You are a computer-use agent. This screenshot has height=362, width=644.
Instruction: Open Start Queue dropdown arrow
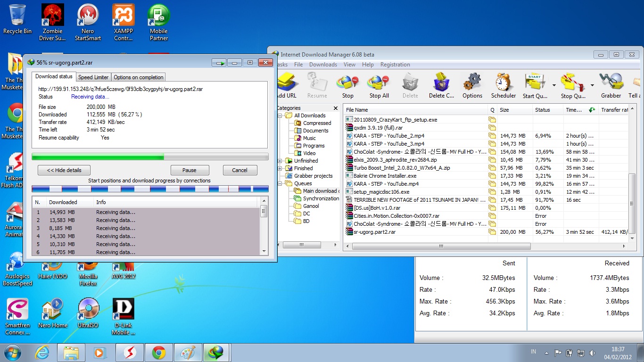point(553,85)
